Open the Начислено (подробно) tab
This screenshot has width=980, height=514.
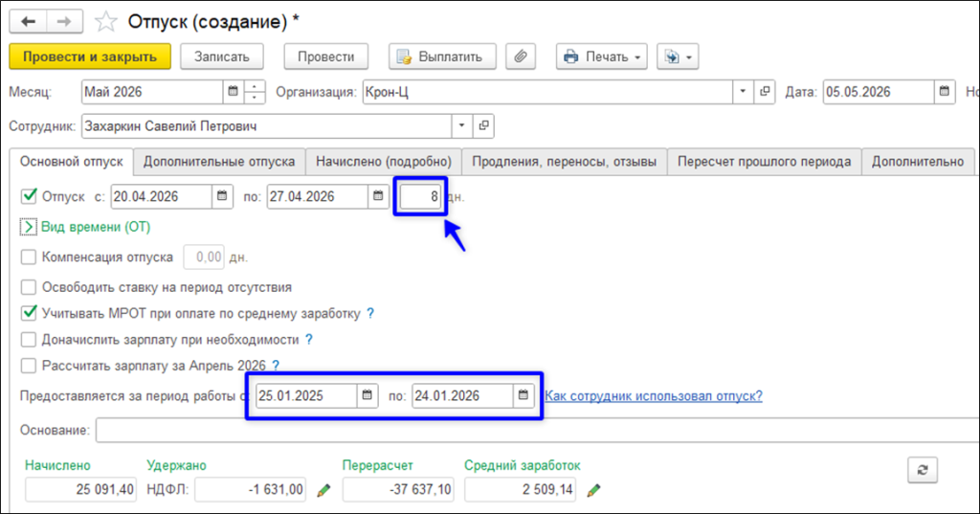tap(384, 162)
